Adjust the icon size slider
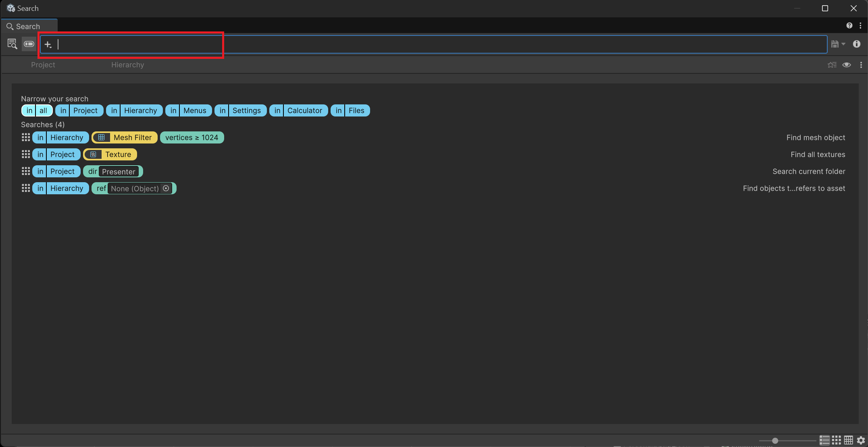Screen dimensions: 868x447 [775, 441]
